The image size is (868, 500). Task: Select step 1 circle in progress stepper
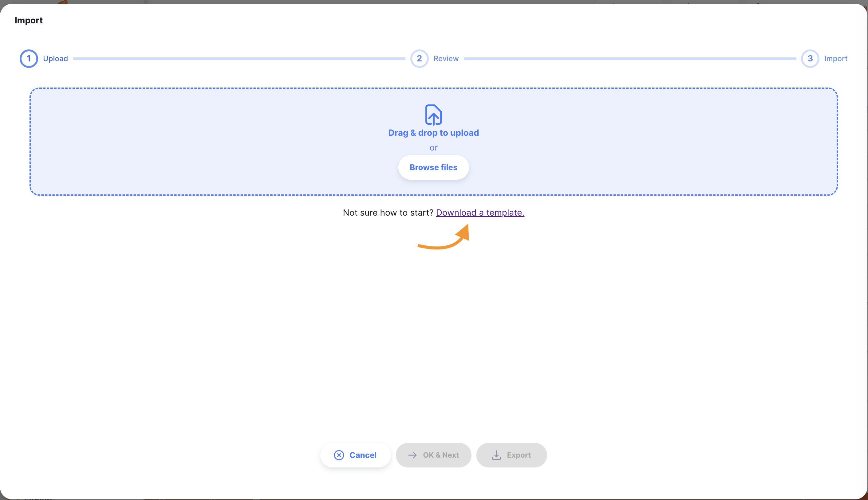pos(29,59)
